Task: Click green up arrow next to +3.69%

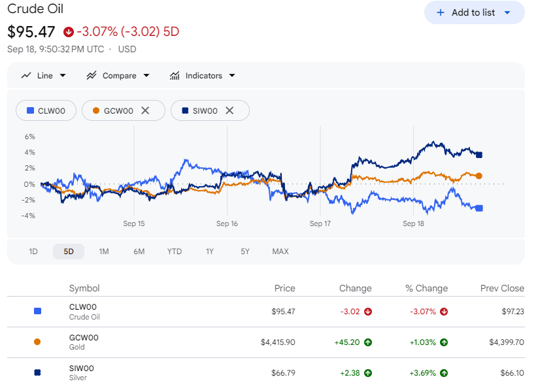Action: (x=444, y=373)
